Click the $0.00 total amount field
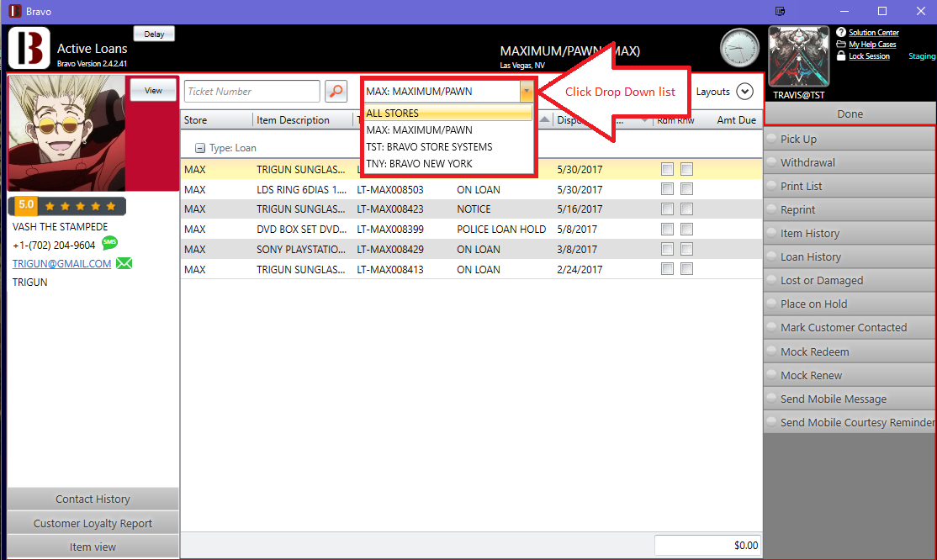The width and height of the screenshot is (937, 560). coord(707,545)
